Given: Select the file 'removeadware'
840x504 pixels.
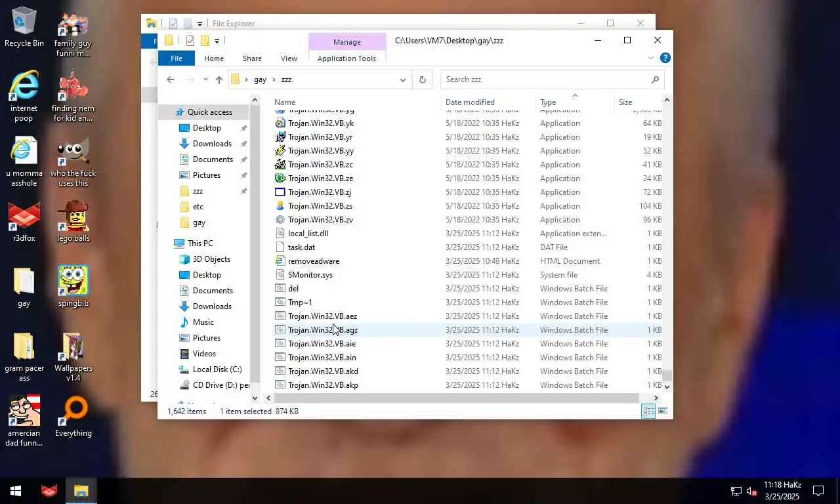Looking at the screenshot, I should pyautogui.click(x=313, y=261).
